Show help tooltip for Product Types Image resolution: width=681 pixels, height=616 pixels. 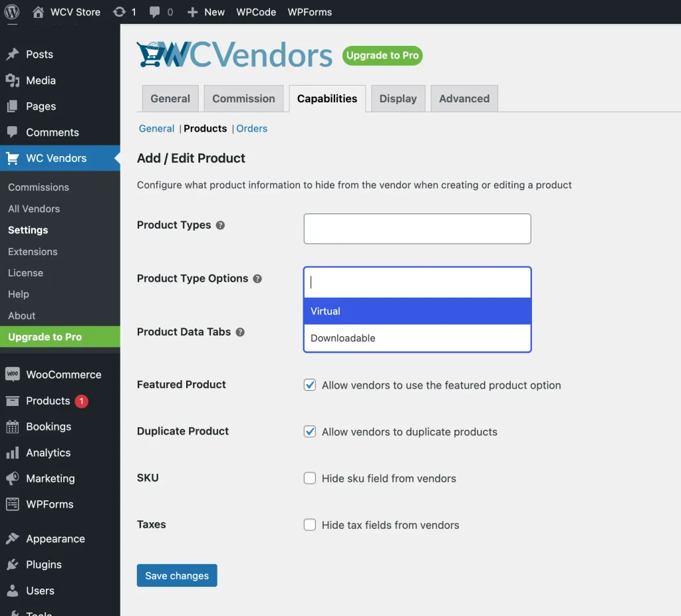(x=220, y=225)
